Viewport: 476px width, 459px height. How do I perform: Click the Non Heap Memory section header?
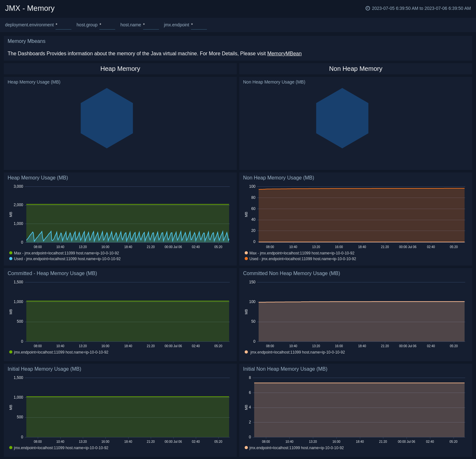356,69
